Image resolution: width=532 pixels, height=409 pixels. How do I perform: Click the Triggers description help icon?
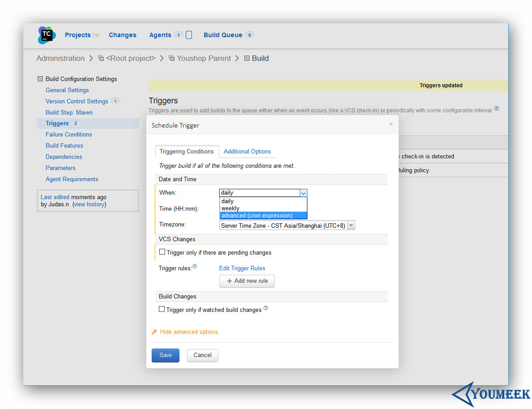point(496,109)
